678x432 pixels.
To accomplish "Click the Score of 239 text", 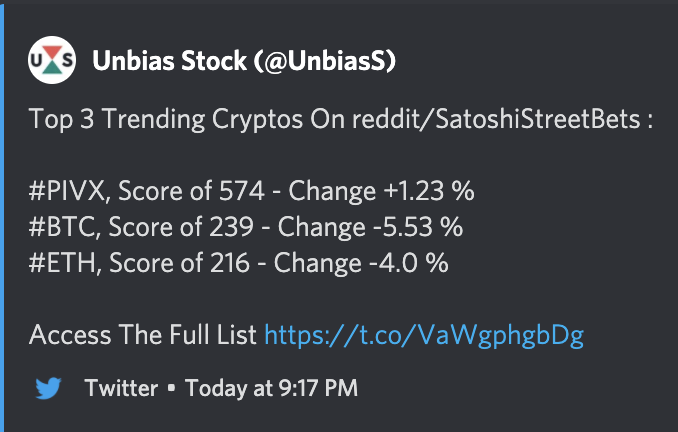I will [181, 227].
